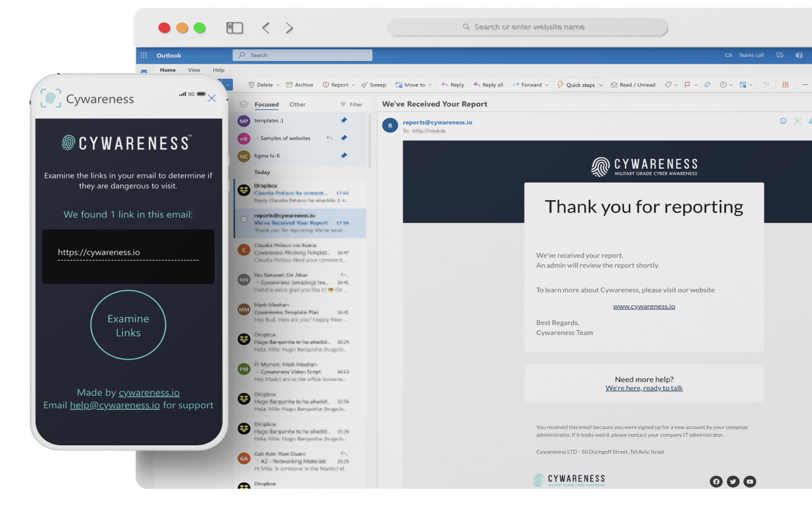The width and height of the screenshot is (812, 527).
Task: Click sender reports@cywareness.io in email header
Action: pos(437,122)
